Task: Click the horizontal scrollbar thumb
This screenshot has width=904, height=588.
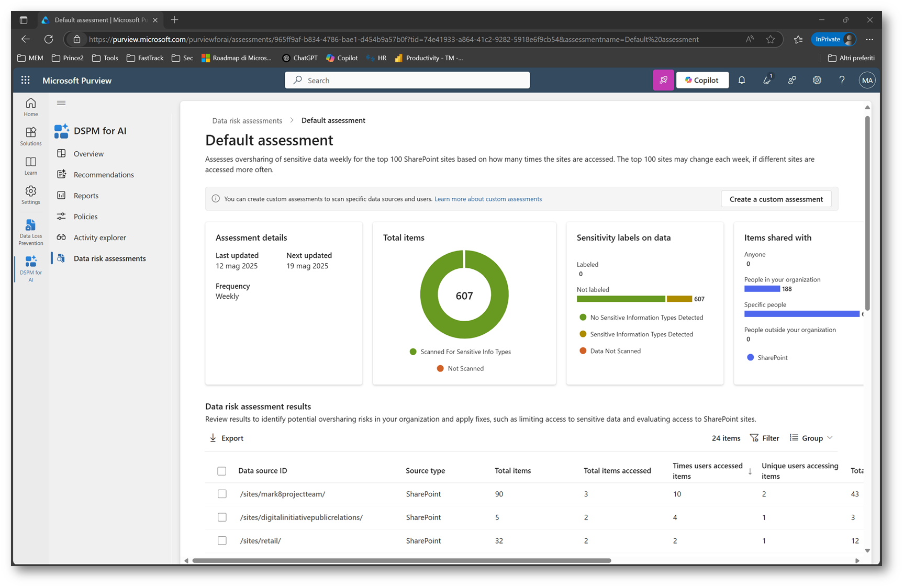Action: (x=401, y=560)
